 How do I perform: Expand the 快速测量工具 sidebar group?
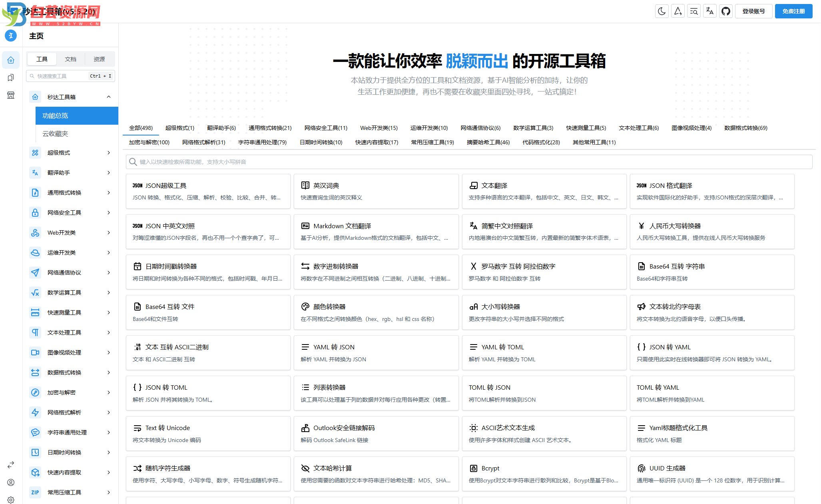pyautogui.click(x=70, y=313)
